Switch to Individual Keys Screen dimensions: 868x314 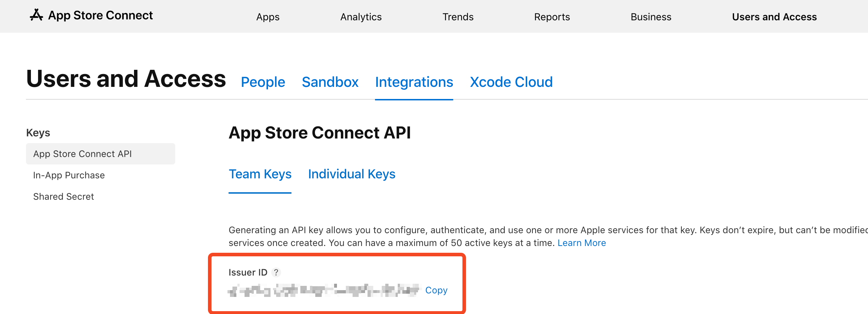click(352, 174)
